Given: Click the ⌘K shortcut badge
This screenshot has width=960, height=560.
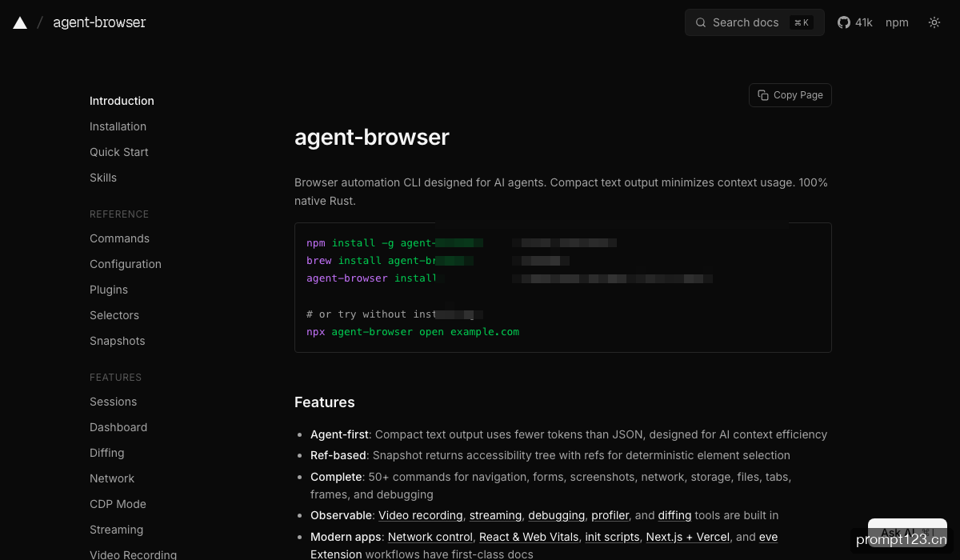Looking at the screenshot, I should 802,22.
